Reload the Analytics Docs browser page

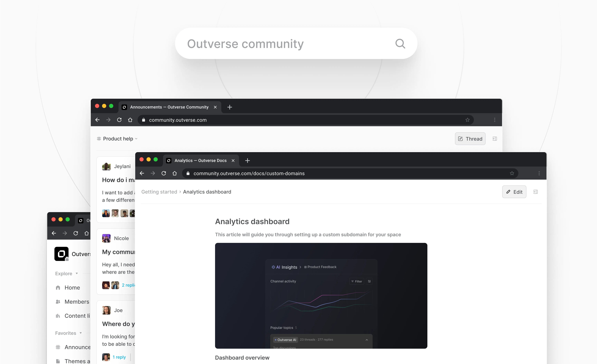tap(164, 173)
